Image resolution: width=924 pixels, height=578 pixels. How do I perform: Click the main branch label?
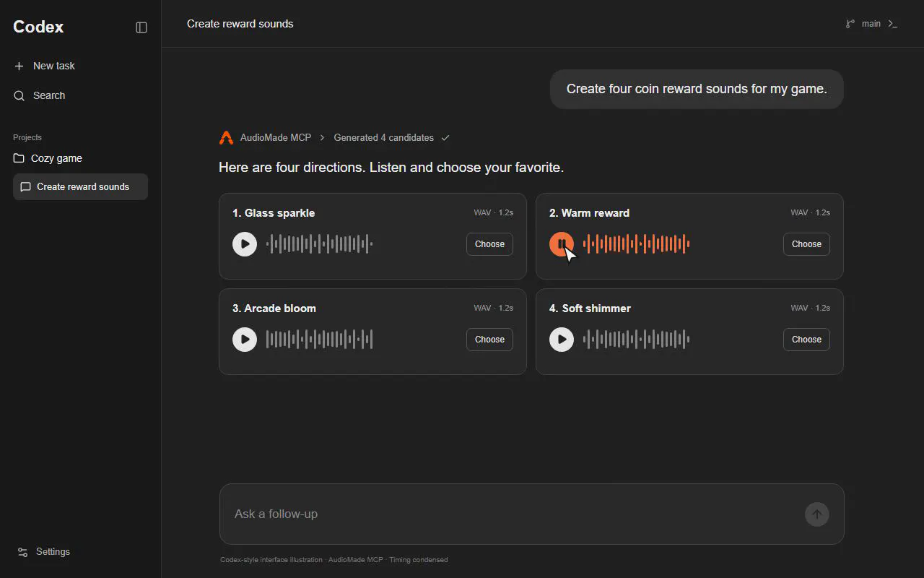[871, 24]
